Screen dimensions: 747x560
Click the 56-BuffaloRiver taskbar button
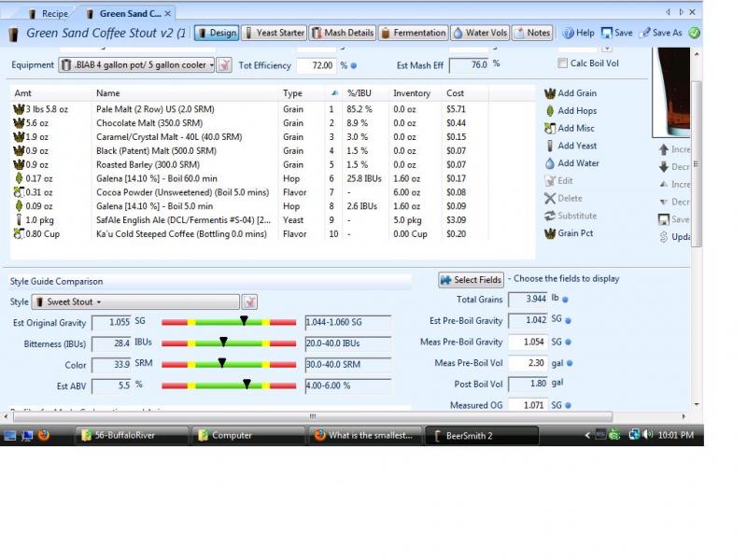(x=132, y=435)
